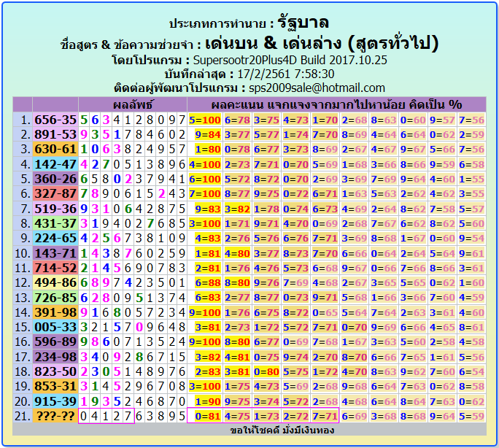Click score 9=100 in row 391-98
Screen dimensions: 499x448
[x=204, y=312]
